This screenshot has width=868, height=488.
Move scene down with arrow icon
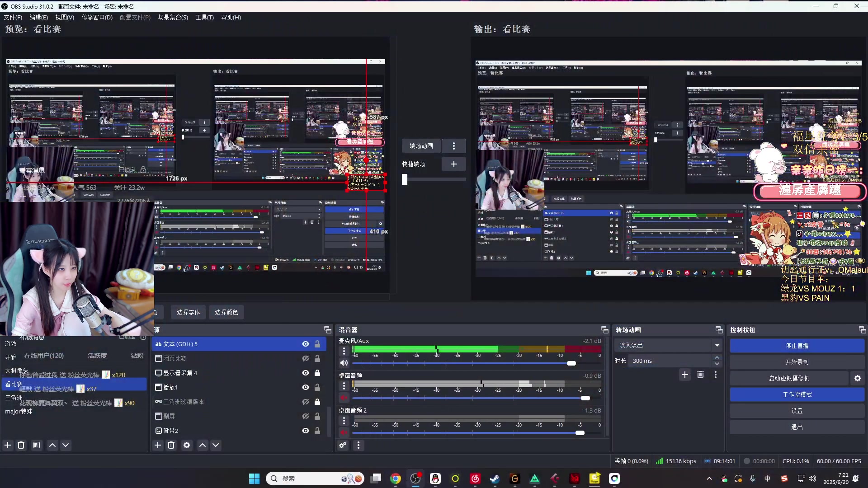(66, 445)
